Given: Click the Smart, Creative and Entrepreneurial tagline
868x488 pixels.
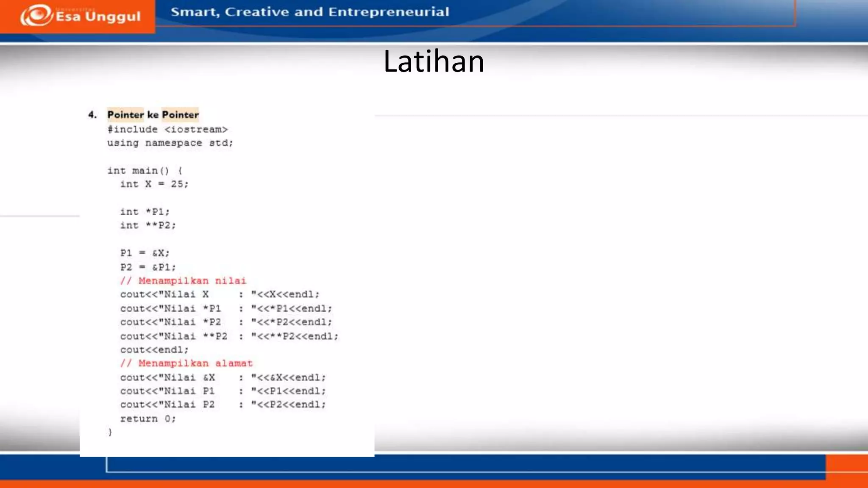Looking at the screenshot, I should [310, 12].
